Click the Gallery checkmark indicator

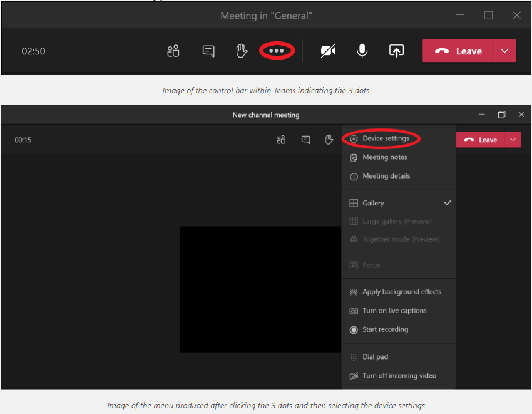(x=448, y=203)
